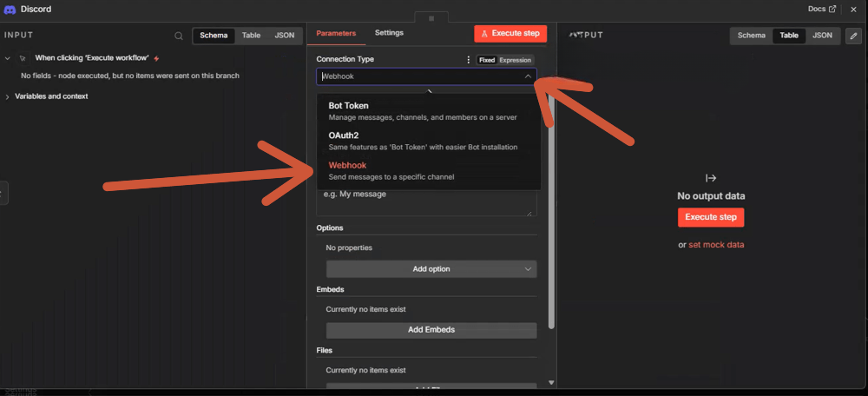The image size is (868, 396).
Task: Choose Bot Token connection option
Action: tap(429, 111)
